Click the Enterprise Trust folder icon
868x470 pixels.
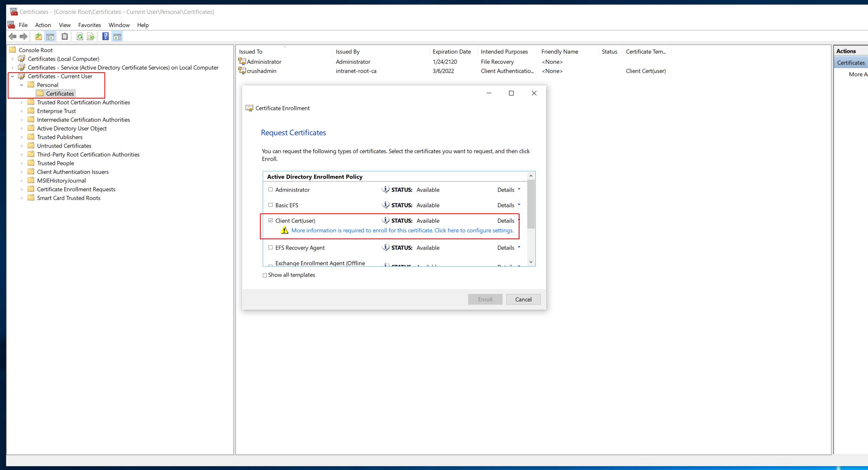(31, 111)
